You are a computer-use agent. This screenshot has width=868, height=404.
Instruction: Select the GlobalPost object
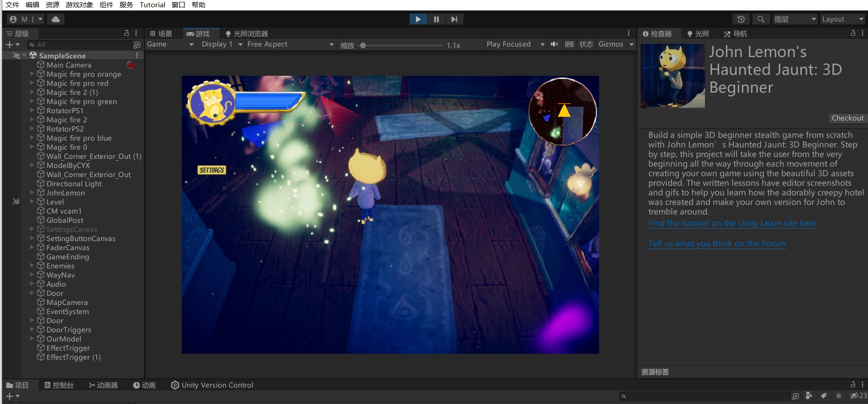point(64,220)
